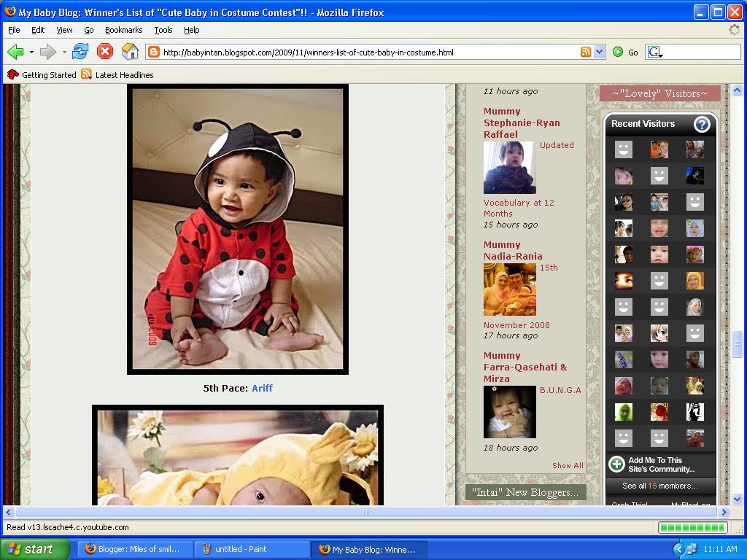Click the anime girl visitor avatar

(659, 333)
